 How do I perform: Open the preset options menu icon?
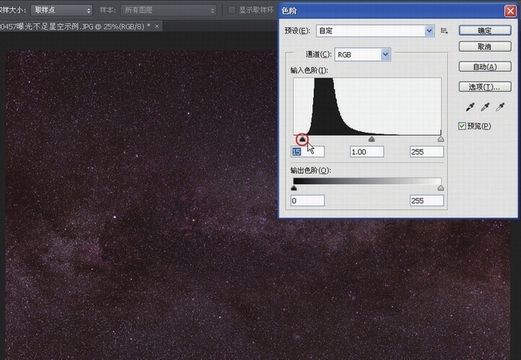click(444, 31)
